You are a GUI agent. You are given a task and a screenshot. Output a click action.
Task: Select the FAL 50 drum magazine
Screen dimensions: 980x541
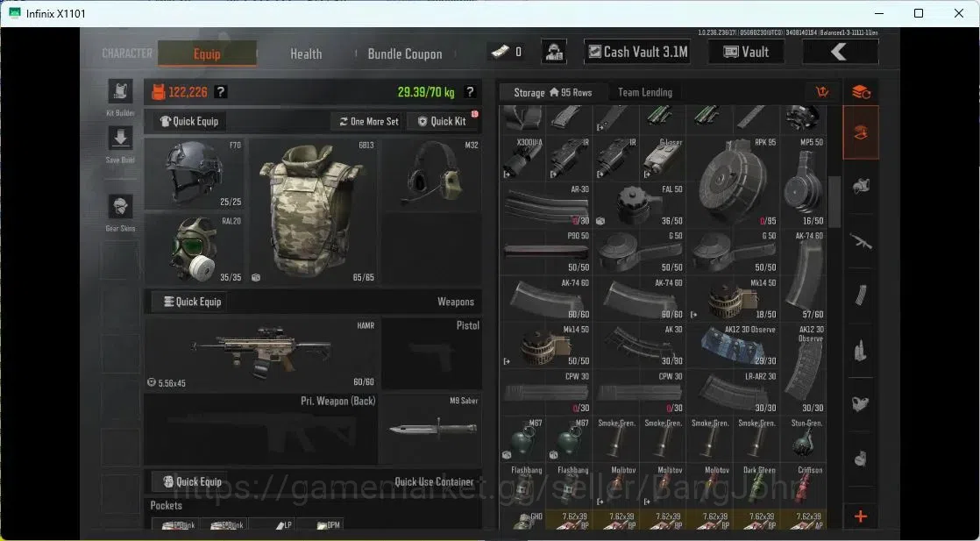[x=639, y=204]
